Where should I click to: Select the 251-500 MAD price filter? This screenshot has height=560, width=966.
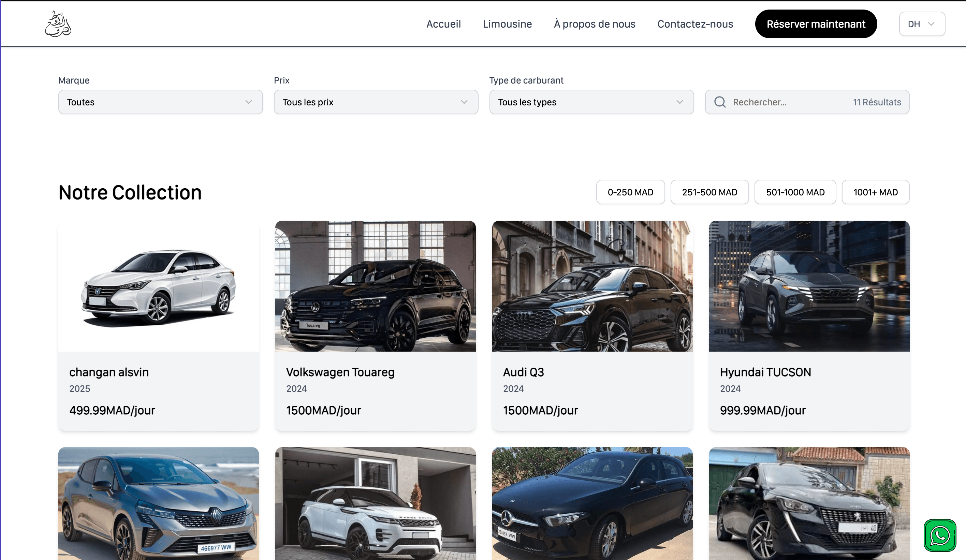pyautogui.click(x=709, y=192)
